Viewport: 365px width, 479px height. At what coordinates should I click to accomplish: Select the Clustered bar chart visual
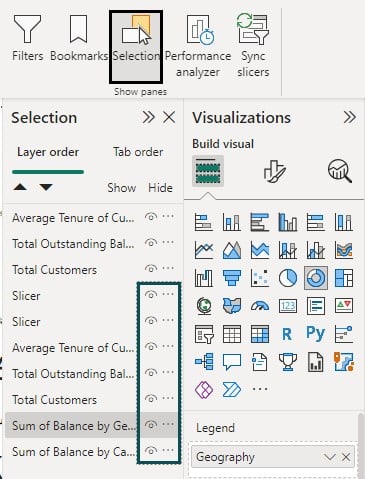pyautogui.click(x=260, y=222)
